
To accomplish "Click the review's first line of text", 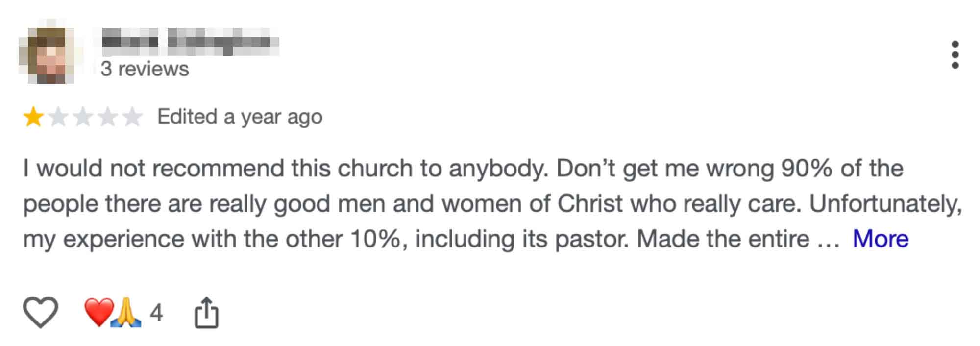I will coord(463,169).
